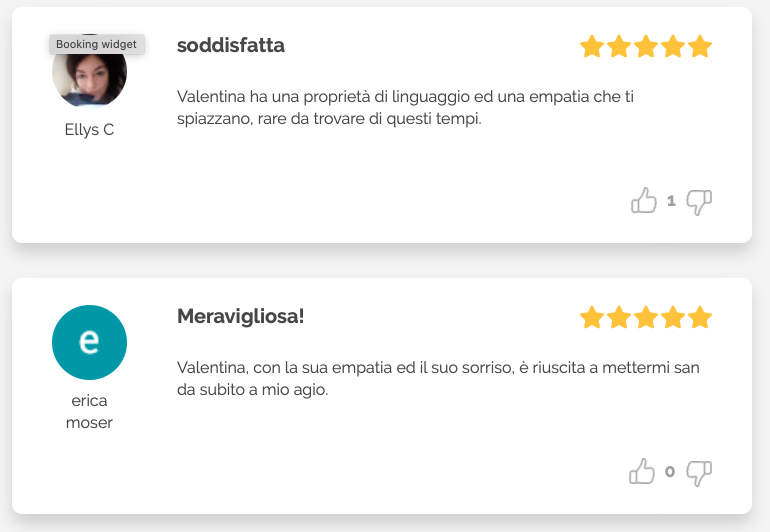Click the teal 'e' avatar circle

(89, 342)
